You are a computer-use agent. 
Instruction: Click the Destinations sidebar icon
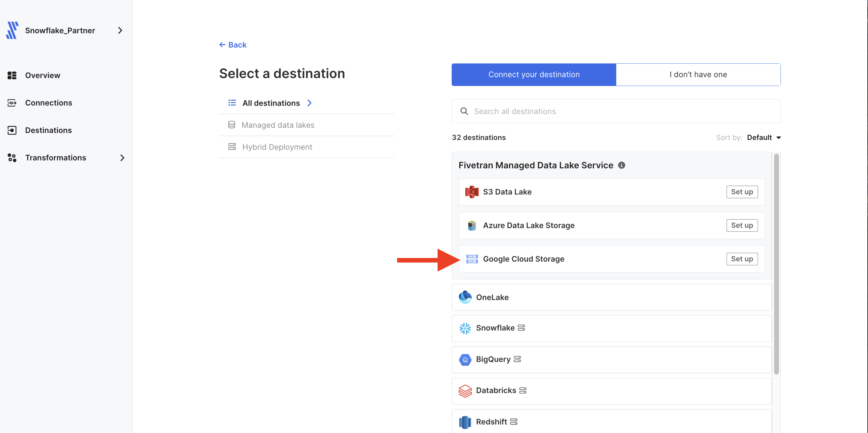[x=12, y=130]
